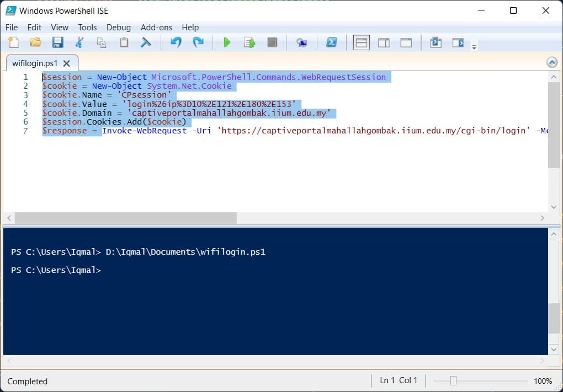Launch PowerShell.exe from the toolbar icon
The width and height of the screenshot is (563, 392).
pos(331,42)
